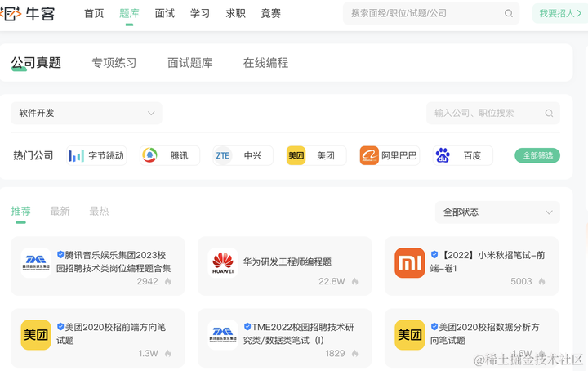Switch to 面试题库 tab
588x371 pixels.
(189, 63)
